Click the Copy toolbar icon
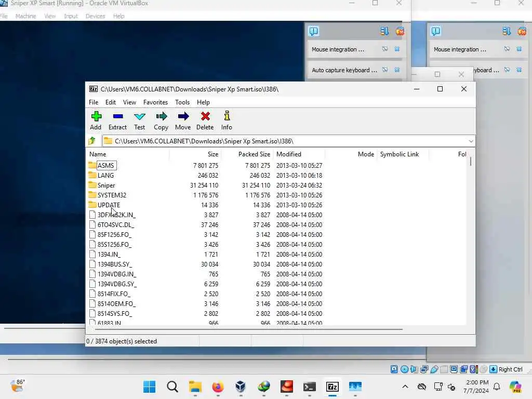This screenshot has height=399, width=532. 161,116
